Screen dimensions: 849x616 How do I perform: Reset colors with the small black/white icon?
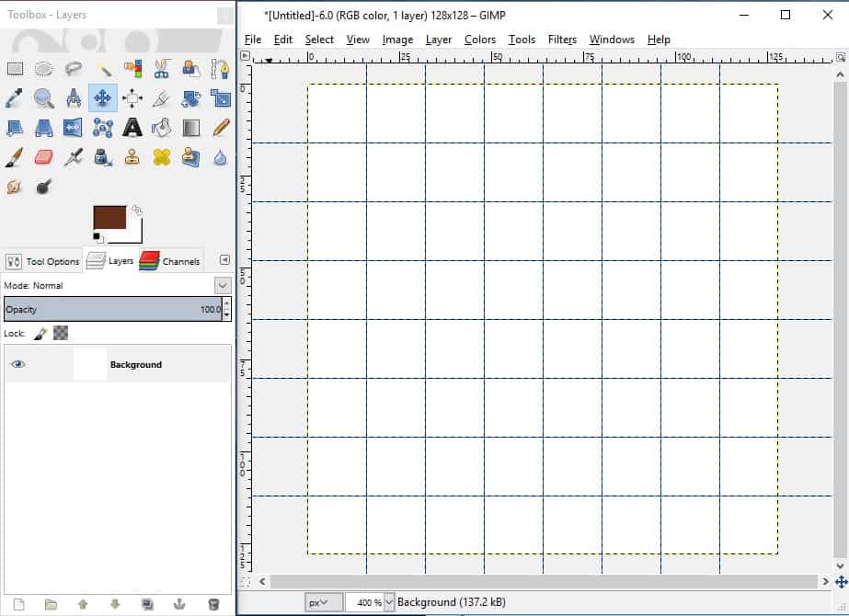point(98,237)
